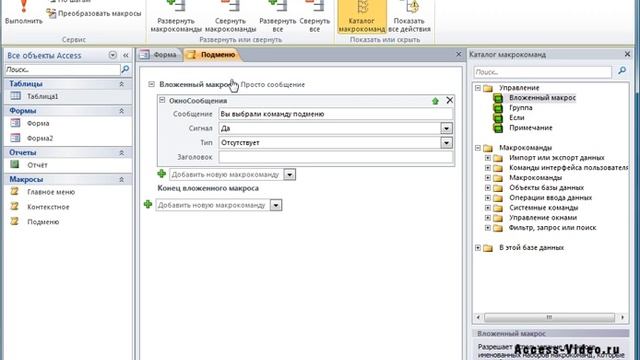Toggle Показать все действия
640x360 pixels.
[x=409, y=17]
